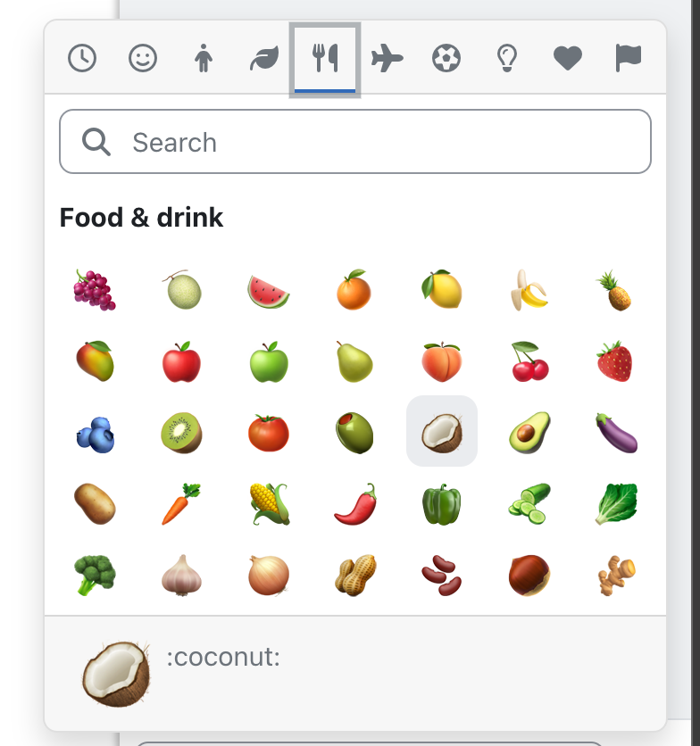
Task: Open the flags emoji category
Action: pos(628,58)
